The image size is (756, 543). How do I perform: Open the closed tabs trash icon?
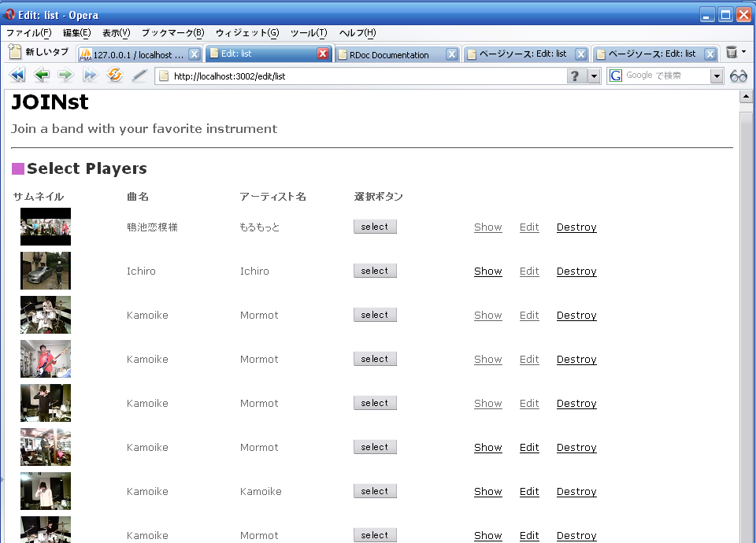click(x=732, y=54)
